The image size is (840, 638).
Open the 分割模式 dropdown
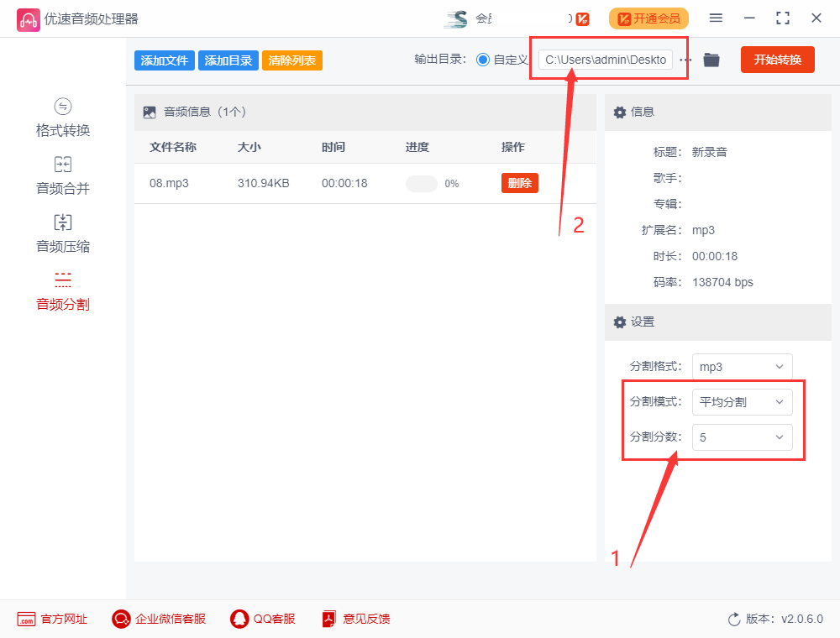(x=742, y=402)
